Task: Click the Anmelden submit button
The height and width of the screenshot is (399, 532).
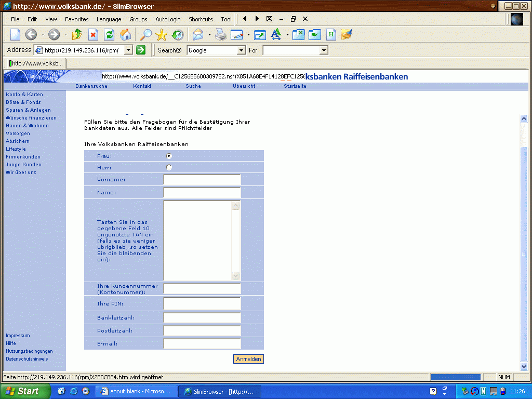Action: (x=248, y=359)
